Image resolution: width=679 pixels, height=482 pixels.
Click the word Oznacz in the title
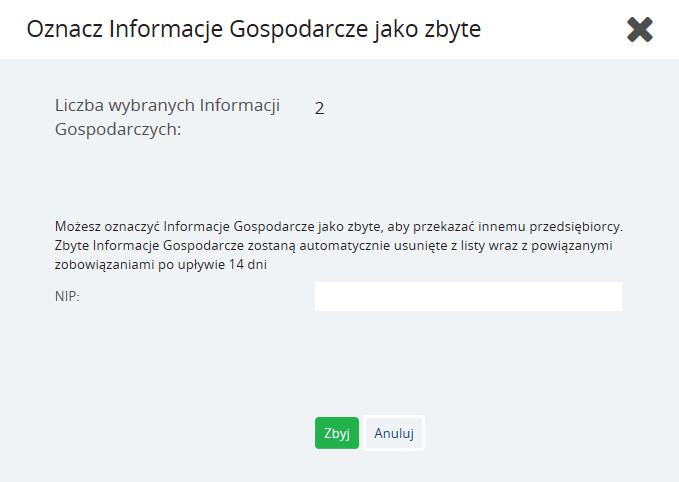coord(65,29)
